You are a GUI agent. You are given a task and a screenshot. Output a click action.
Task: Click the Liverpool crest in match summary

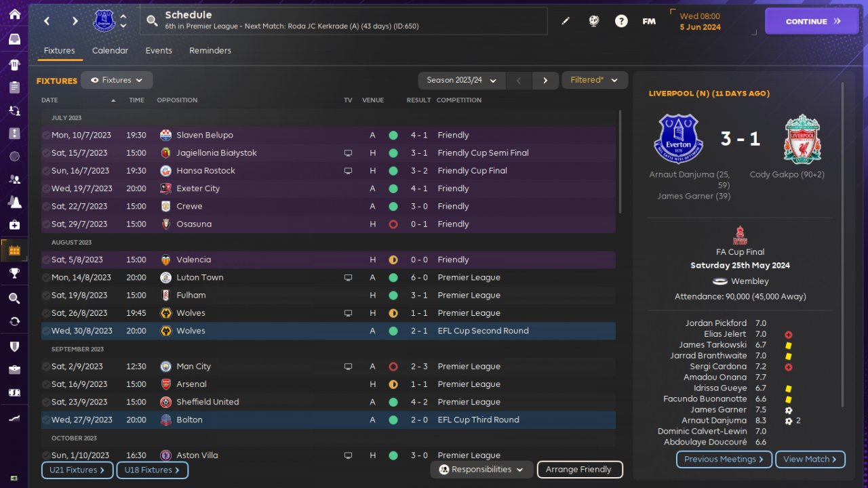pyautogui.click(x=803, y=139)
